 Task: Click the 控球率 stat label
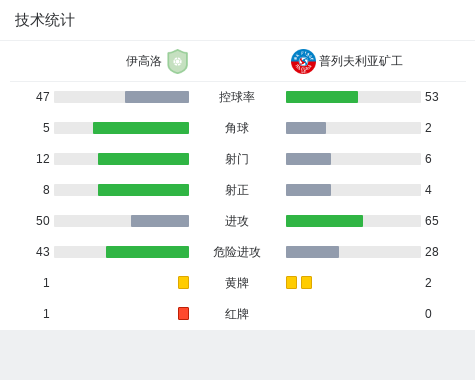237,97
